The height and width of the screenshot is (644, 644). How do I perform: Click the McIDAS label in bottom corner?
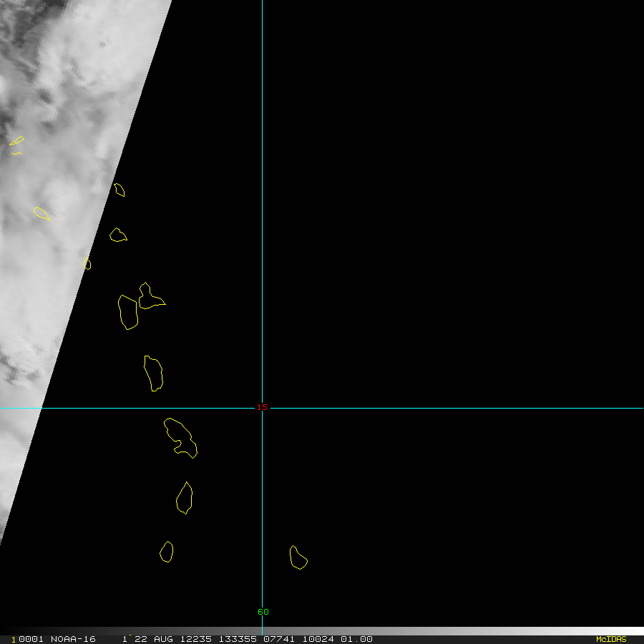(610, 639)
